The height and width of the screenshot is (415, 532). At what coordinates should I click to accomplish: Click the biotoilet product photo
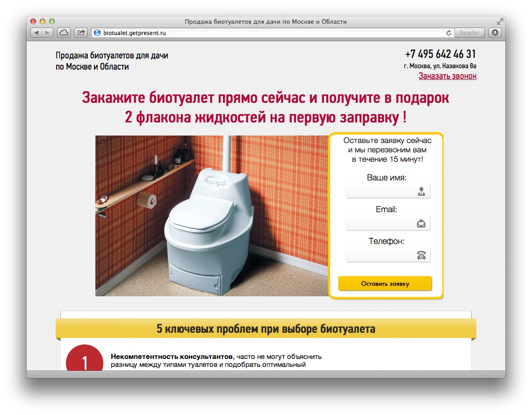pos(212,216)
